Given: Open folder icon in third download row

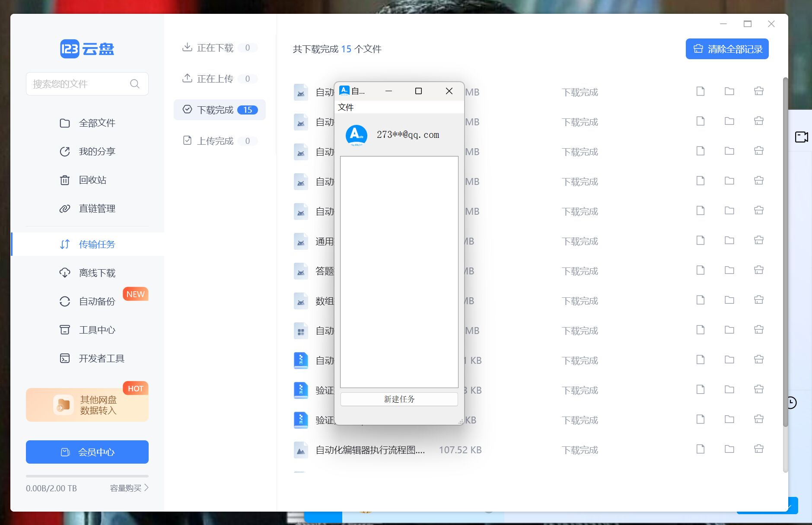Looking at the screenshot, I should (729, 151).
